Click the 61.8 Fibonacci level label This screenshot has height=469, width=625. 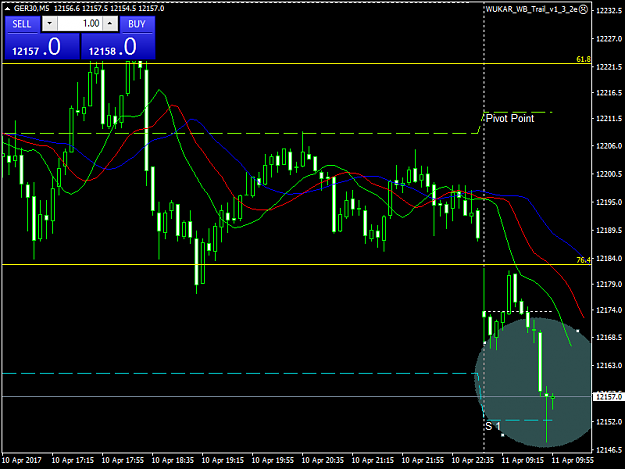click(x=583, y=59)
